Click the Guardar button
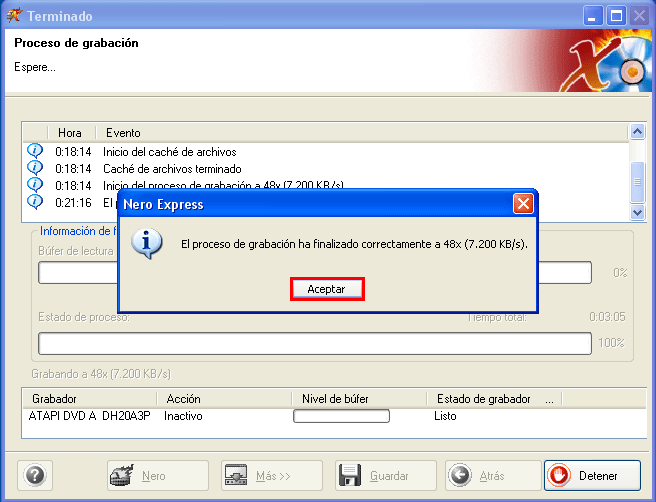Viewport: 656px width, 502px height. click(386, 476)
